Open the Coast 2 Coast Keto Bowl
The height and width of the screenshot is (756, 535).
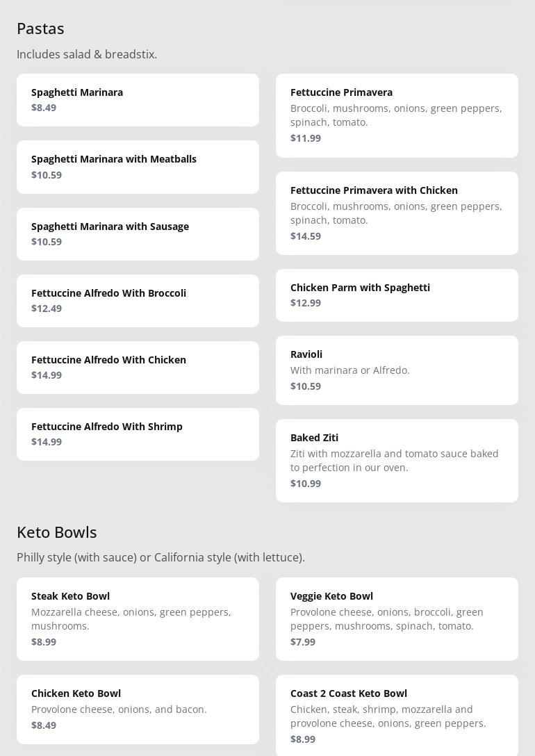coord(397,716)
